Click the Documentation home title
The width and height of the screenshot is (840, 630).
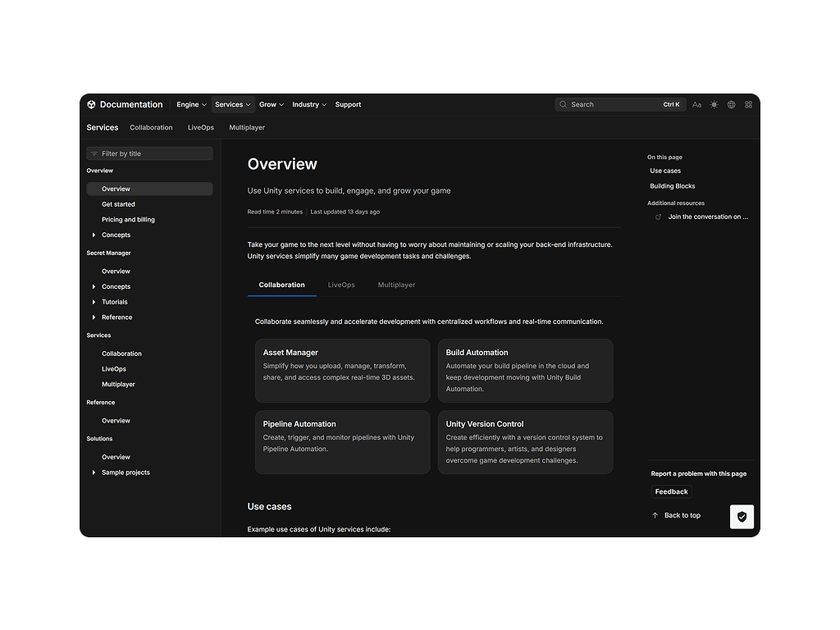tap(131, 104)
